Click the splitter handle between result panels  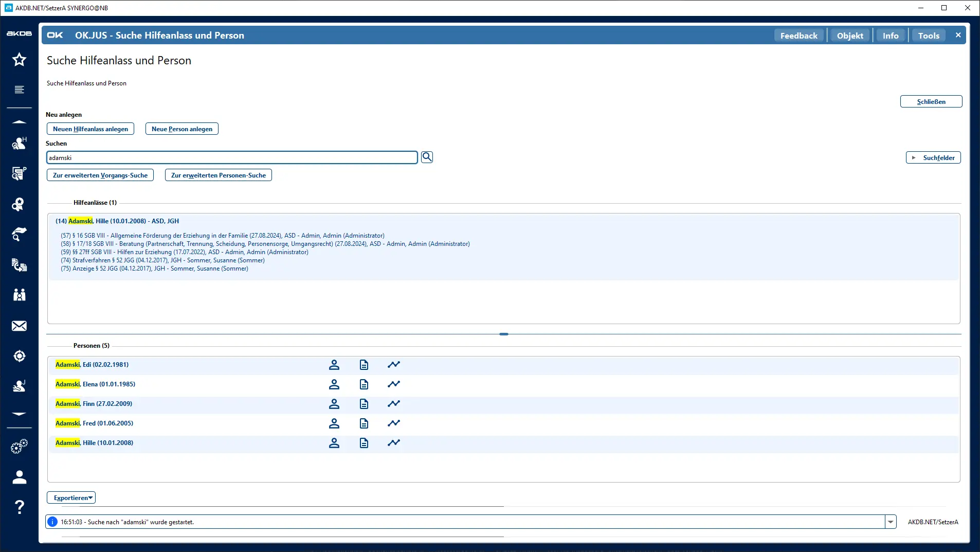[x=504, y=334]
